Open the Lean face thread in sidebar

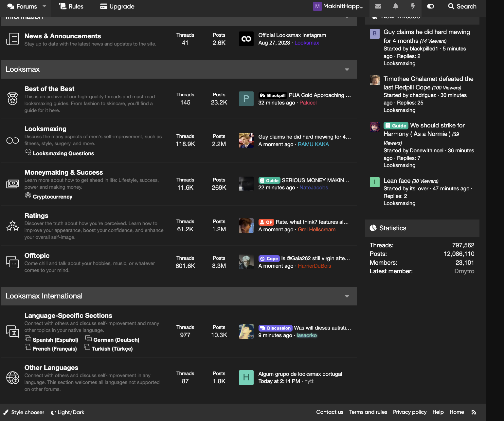pos(397,181)
